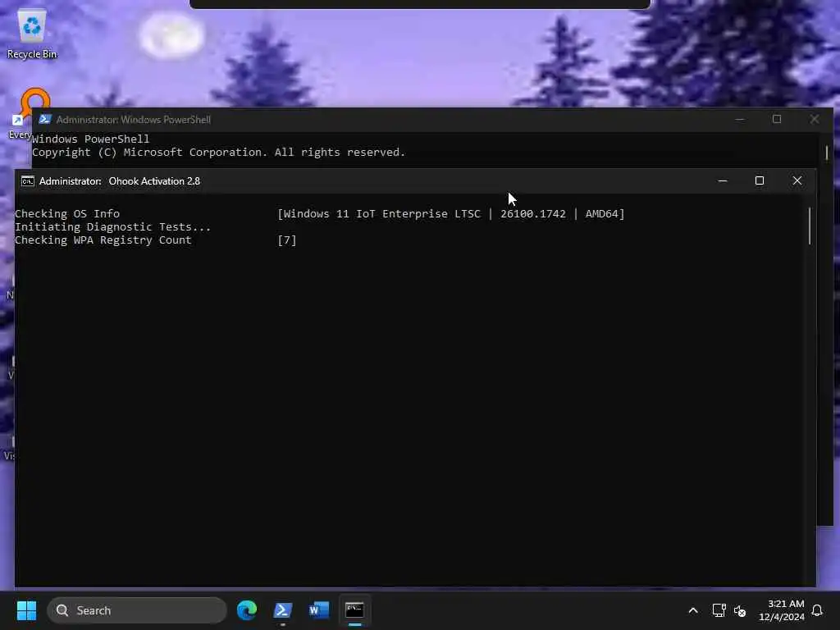Click the PowerShell window's title bar icon
Image resolution: width=840 pixels, height=630 pixels.
pyautogui.click(x=45, y=119)
